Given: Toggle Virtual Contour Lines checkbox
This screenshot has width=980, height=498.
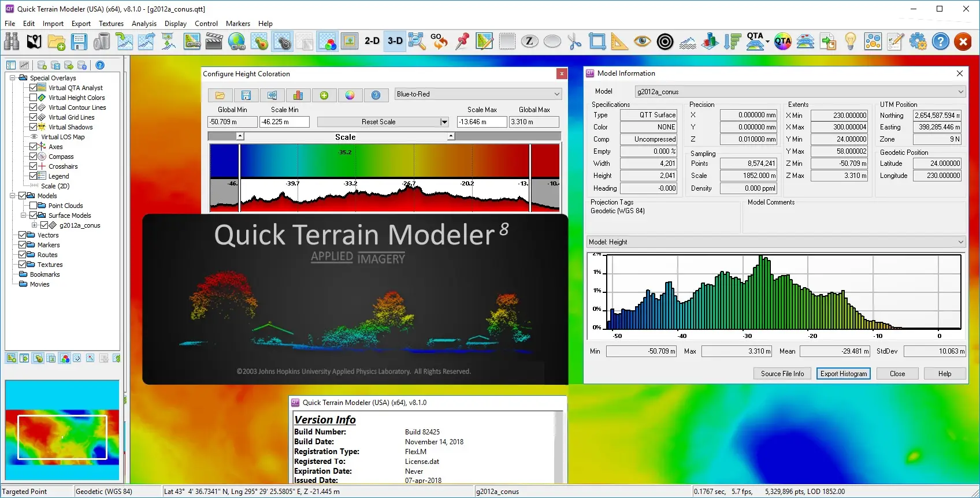Looking at the screenshot, I should pos(33,107).
